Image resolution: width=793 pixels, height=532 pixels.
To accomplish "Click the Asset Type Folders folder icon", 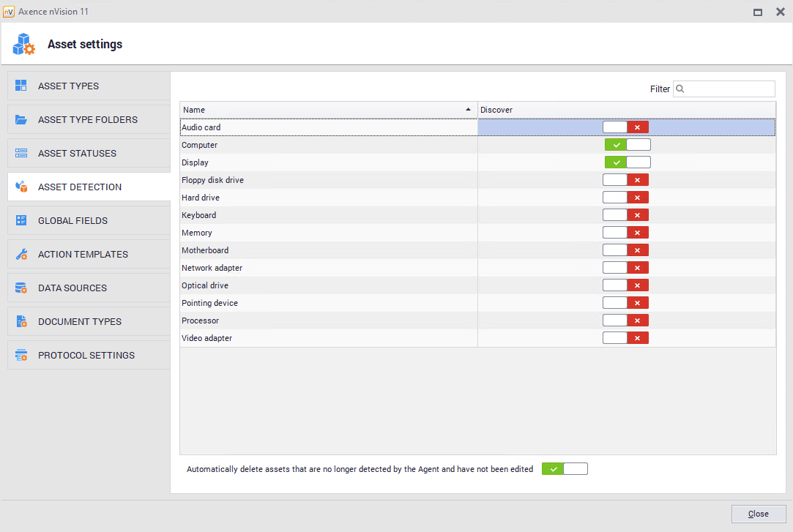I will (21, 119).
